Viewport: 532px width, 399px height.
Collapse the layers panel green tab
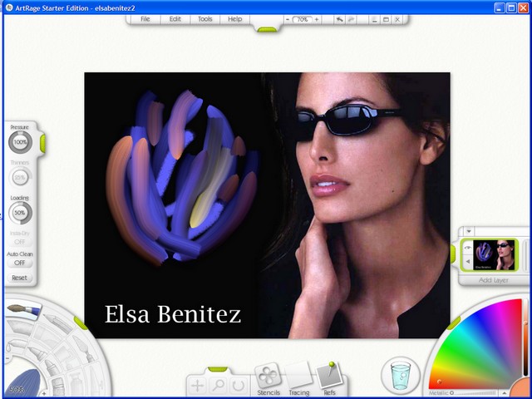pyautogui.click(x=452, y=254)
